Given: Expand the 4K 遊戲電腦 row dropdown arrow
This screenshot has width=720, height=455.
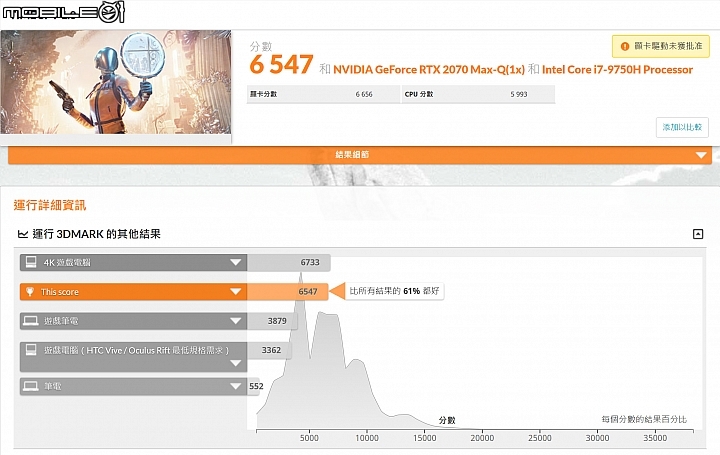Looking at the screenshot, I should 236,262.
